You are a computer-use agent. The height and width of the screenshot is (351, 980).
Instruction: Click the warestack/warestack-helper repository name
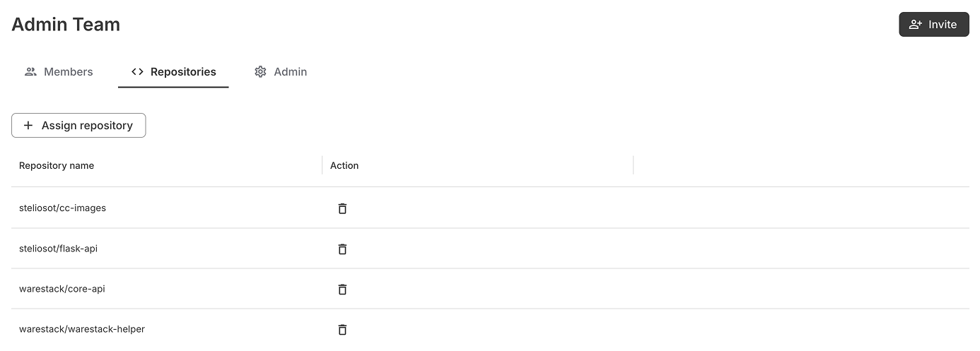click(x=82, y=329)
